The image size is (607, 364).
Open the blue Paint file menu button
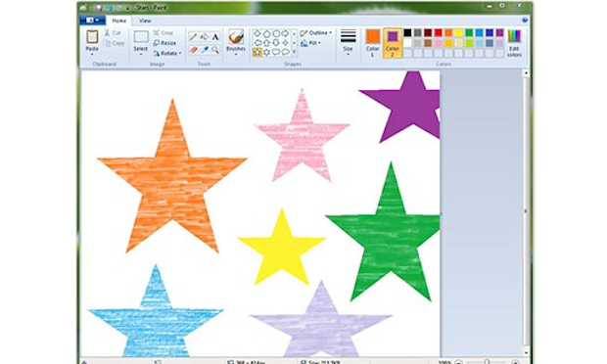92,21
